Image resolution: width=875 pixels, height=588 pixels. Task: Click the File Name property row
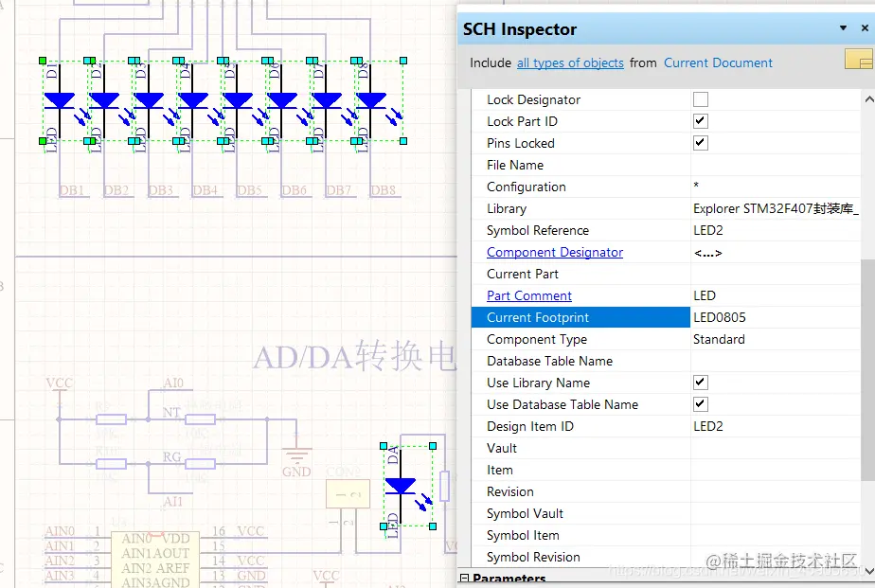click(x=666, y=165)
